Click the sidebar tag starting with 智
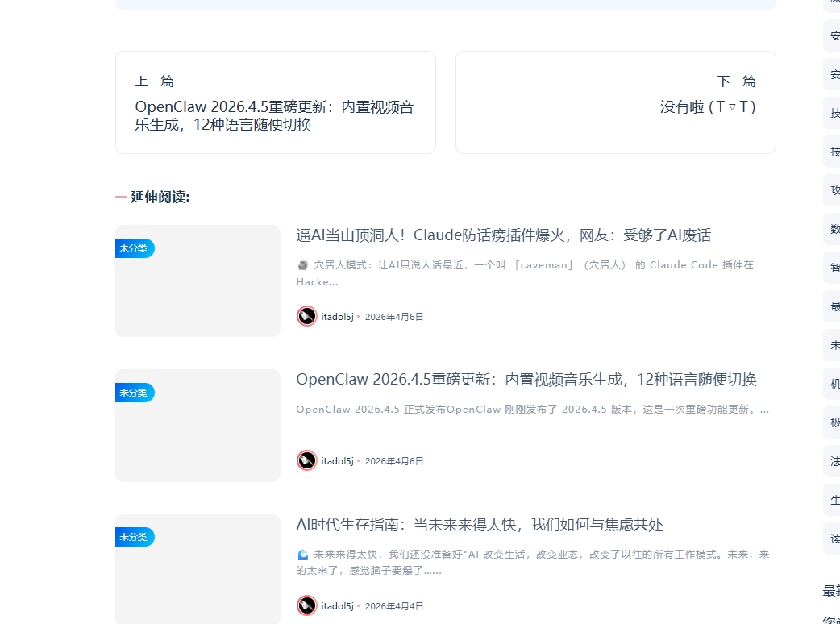The image size is (840, 624). (x=834, y=268)
